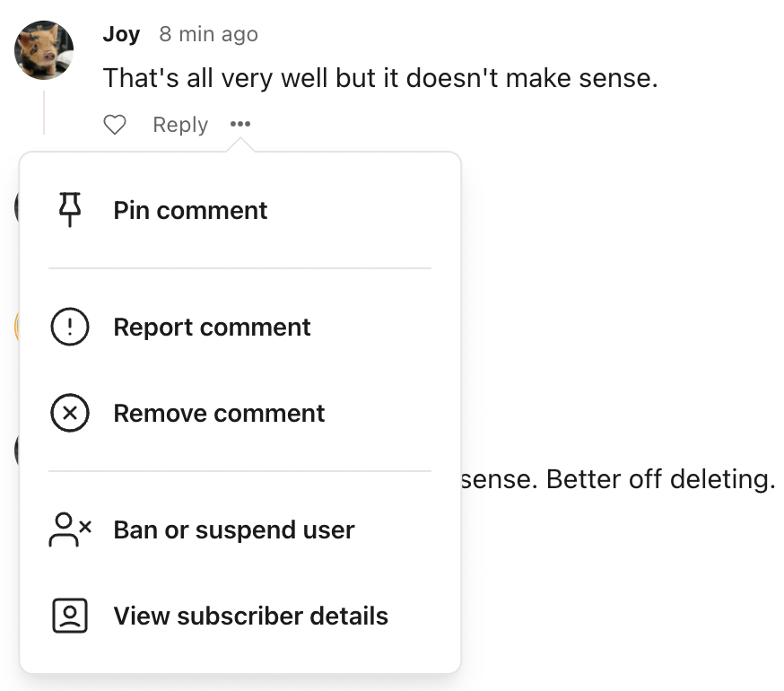The height and width of the screenshot is (691, 784).
Task: Open Joy's pig avatar picture
Action: coord(44,50)
